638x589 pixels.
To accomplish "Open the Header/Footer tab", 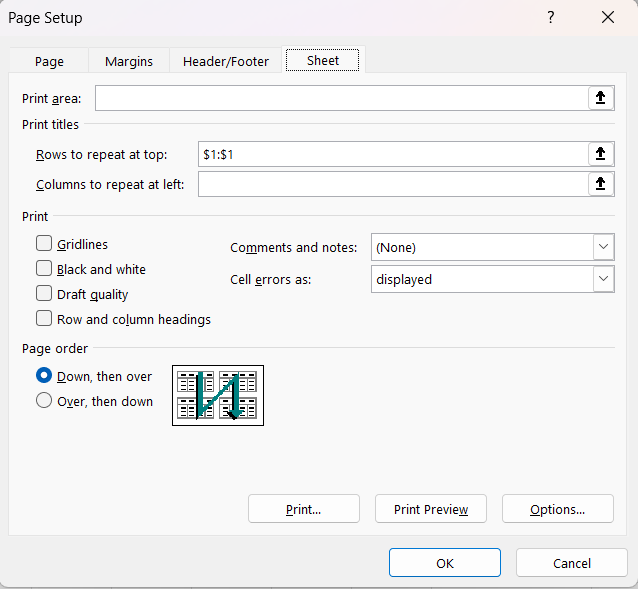I will pos(226,61).
